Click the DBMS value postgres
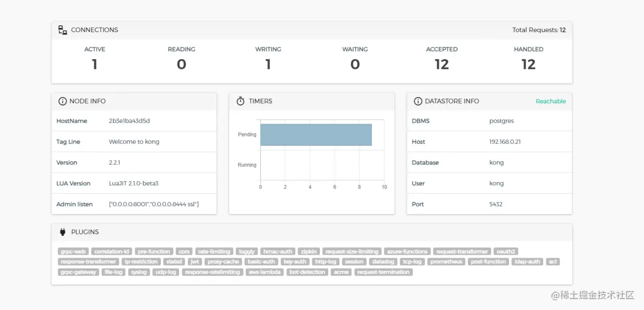The image size is (644, 310). pos(502,121)
